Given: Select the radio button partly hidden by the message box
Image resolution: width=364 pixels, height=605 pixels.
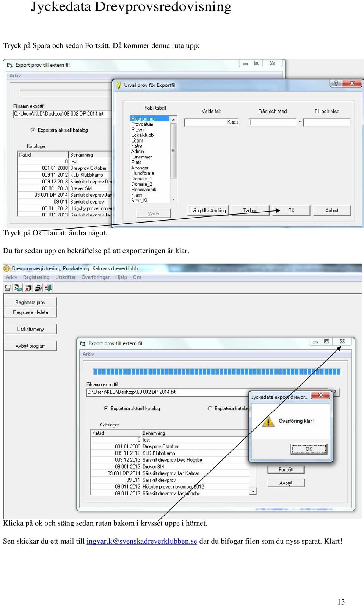Looking at the screenshot, I should coord(210,408).
